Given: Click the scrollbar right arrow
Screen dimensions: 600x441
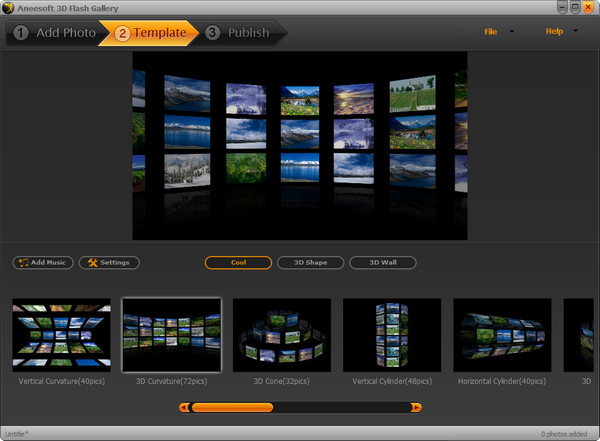Looking at the screenshot, I should click(416, 407).
